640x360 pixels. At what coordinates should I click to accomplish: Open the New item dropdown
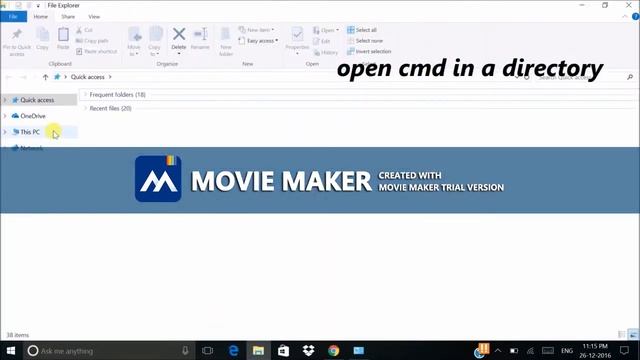point(256,30)
